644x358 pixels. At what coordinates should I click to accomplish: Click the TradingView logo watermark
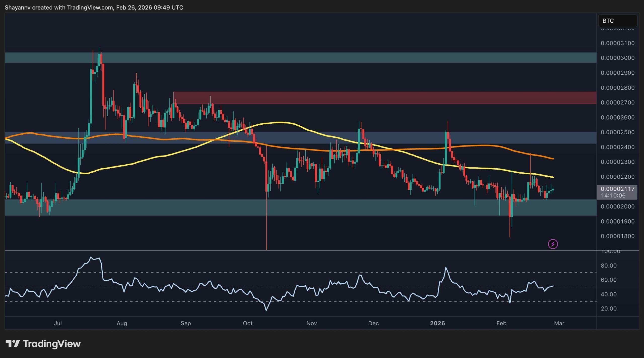coord(42,344)
